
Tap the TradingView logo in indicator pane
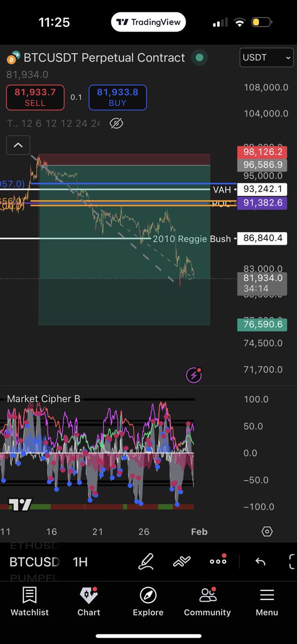[x=20, y=504]
